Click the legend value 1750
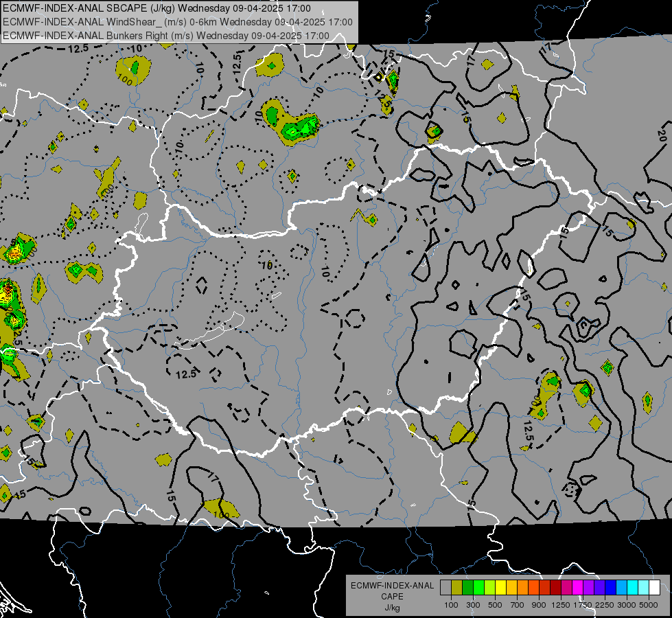Screen dimensions: 672x618 (x=583, y=605)
